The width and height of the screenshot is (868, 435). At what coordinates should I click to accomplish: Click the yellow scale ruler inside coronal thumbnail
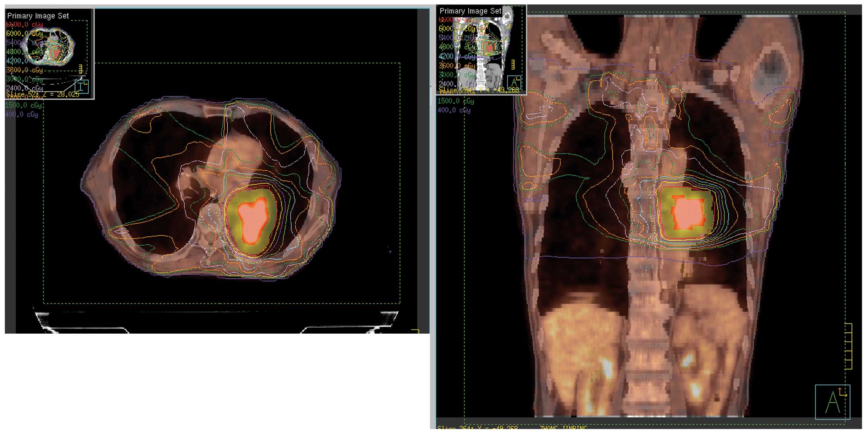point(513,64)
